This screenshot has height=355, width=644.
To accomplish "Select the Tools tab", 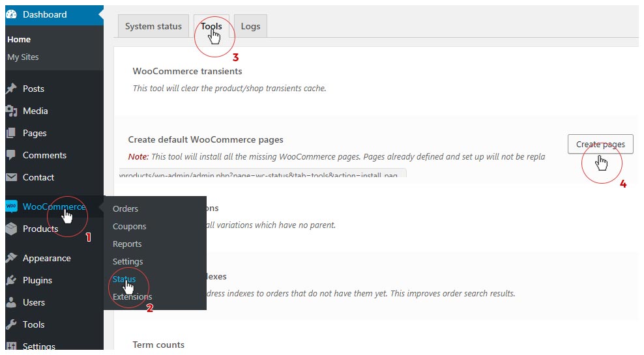I will click(x=211, y=26).
